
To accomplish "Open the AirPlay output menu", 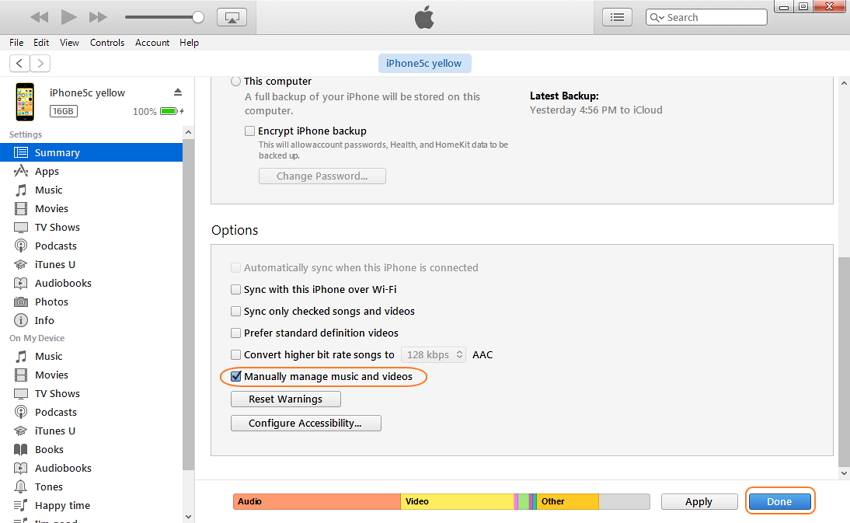I will coord(231,17).
